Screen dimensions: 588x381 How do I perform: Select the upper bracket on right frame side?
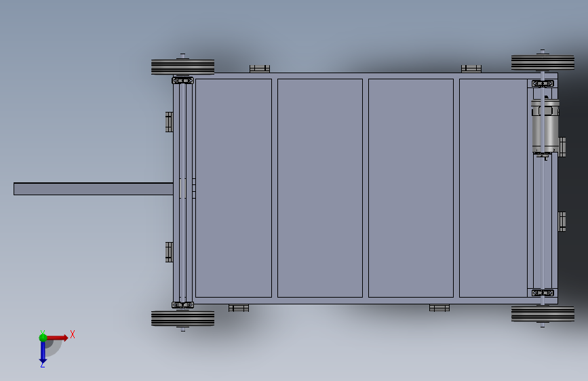(x=562, y=147)
